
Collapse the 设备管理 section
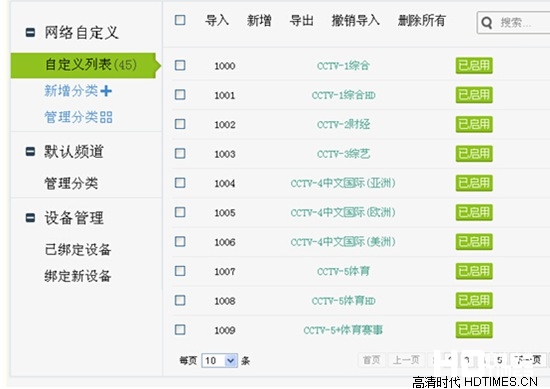30,217
